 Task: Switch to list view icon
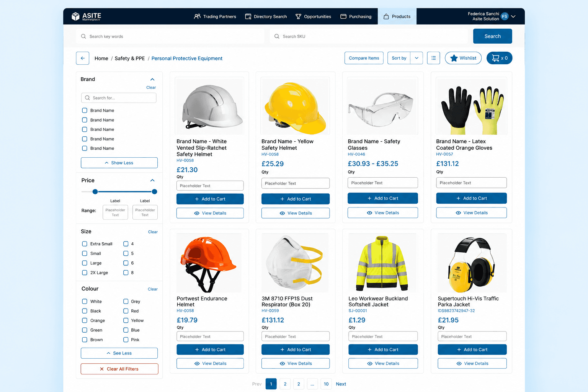click(x=433, y=58)
